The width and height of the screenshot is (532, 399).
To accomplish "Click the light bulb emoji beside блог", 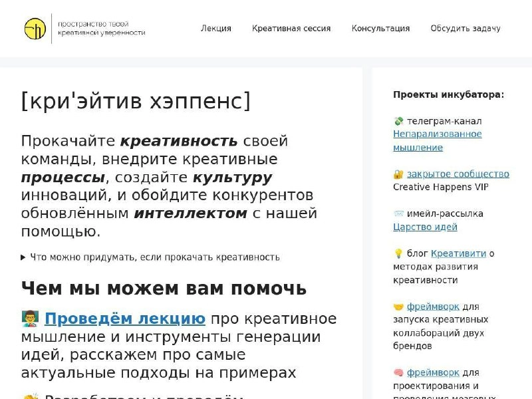I will pos(398,253).
